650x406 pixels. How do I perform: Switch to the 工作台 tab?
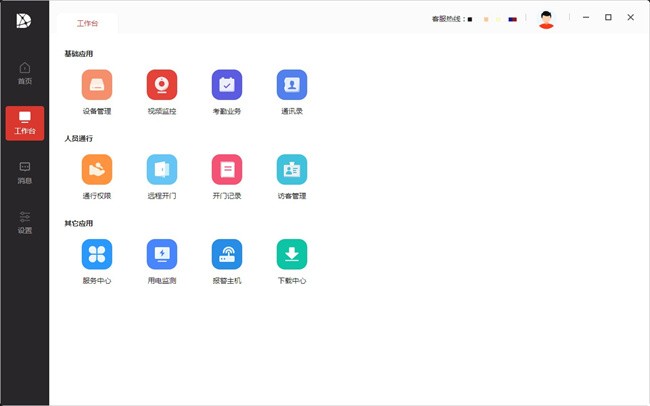coord(87,23)
